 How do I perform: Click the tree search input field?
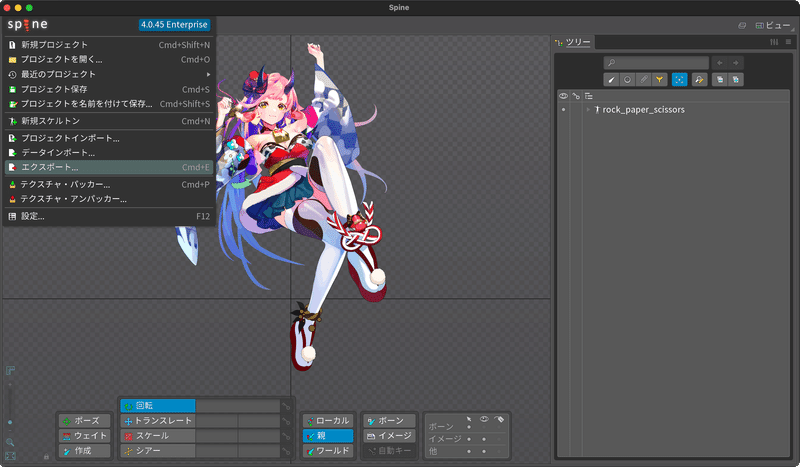[656, 63]
